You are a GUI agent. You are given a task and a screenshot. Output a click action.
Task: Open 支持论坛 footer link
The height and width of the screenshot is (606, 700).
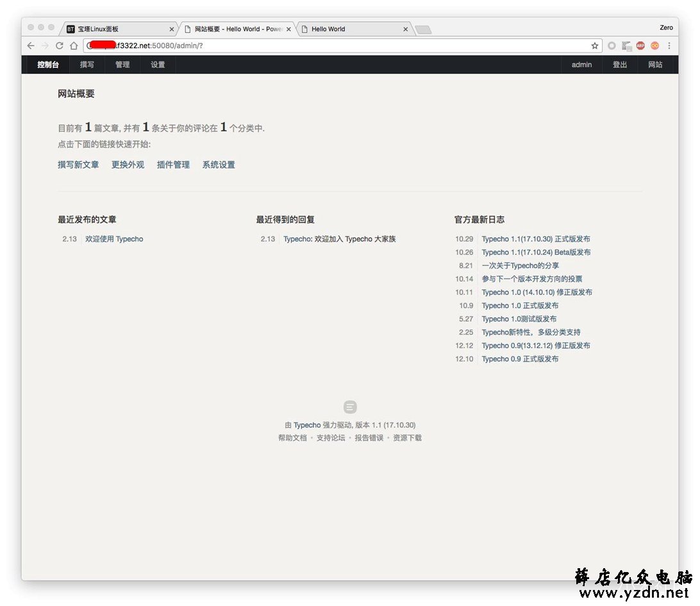tap(331, 438)
